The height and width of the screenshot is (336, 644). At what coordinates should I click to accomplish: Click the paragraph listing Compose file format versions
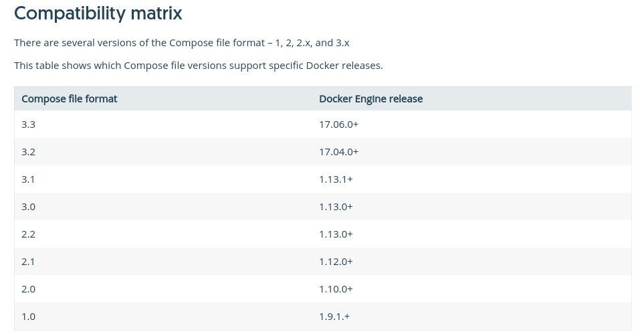pos(182,43)
